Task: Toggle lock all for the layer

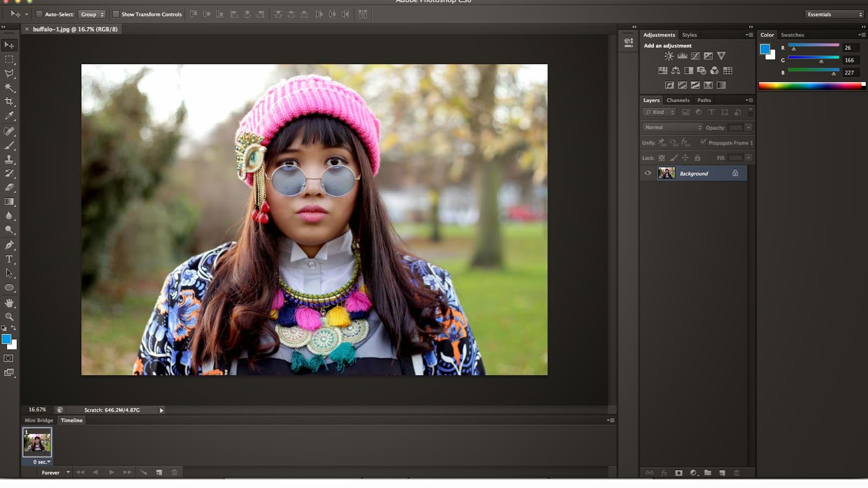Action: [x=698, y=158]
